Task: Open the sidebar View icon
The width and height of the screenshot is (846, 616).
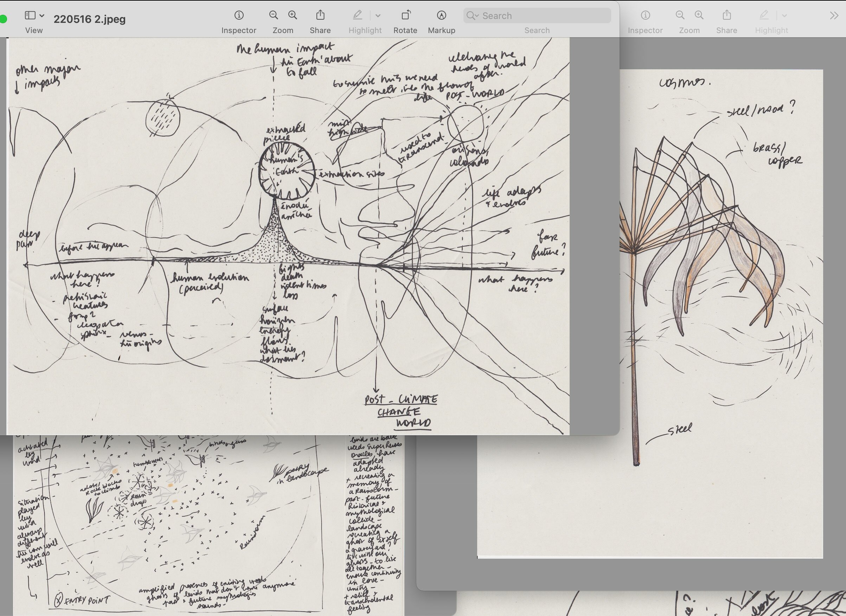Action: (x=30, y=15)
